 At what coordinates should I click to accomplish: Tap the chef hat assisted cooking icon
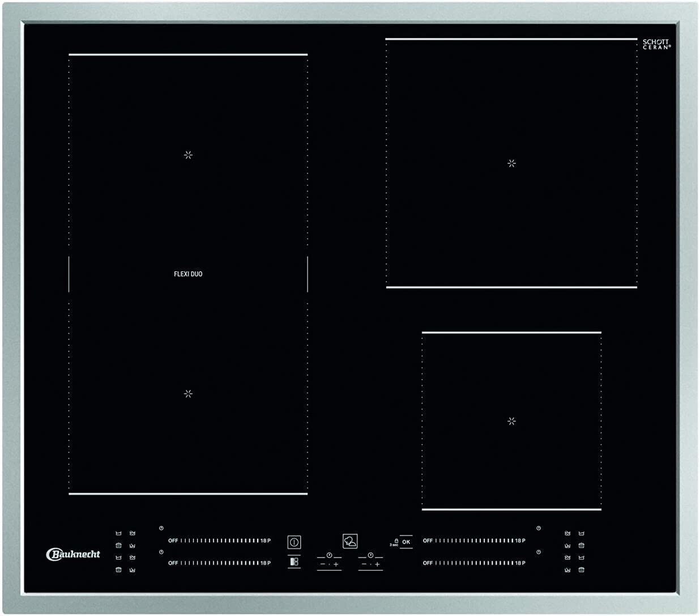350,541
